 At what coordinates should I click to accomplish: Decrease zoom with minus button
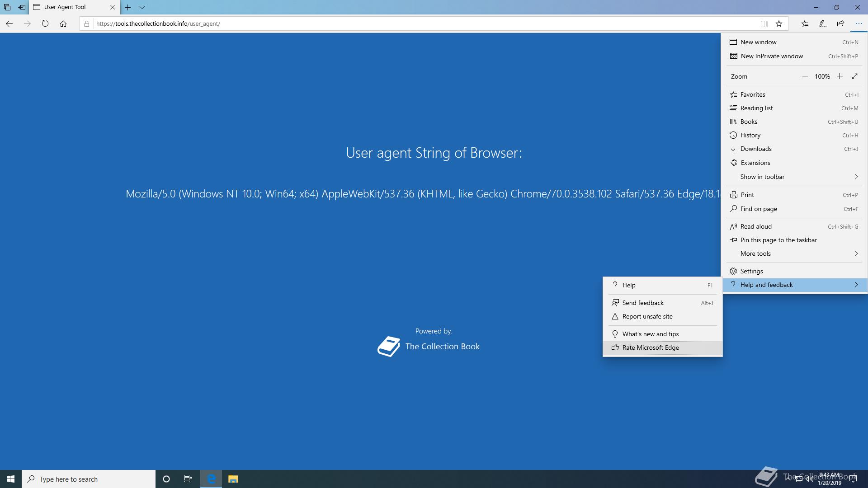[x=805, y=76]
